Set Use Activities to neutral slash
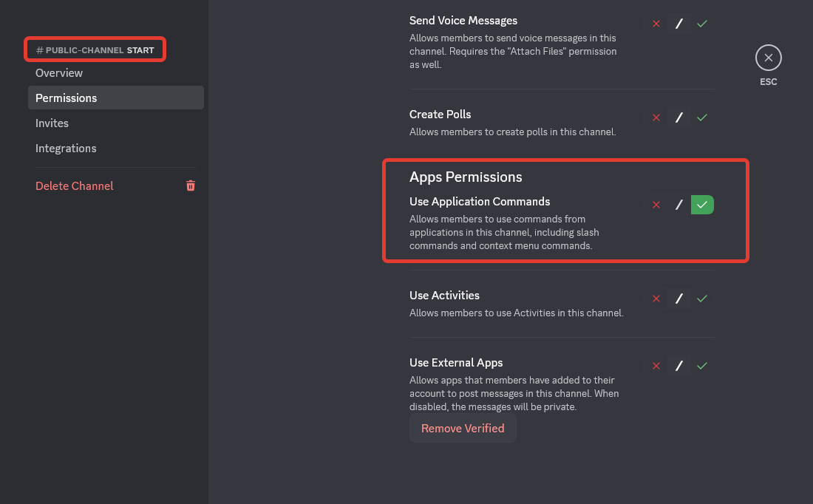813x504 pixels. pyautogui.click(x=679, y=299)
